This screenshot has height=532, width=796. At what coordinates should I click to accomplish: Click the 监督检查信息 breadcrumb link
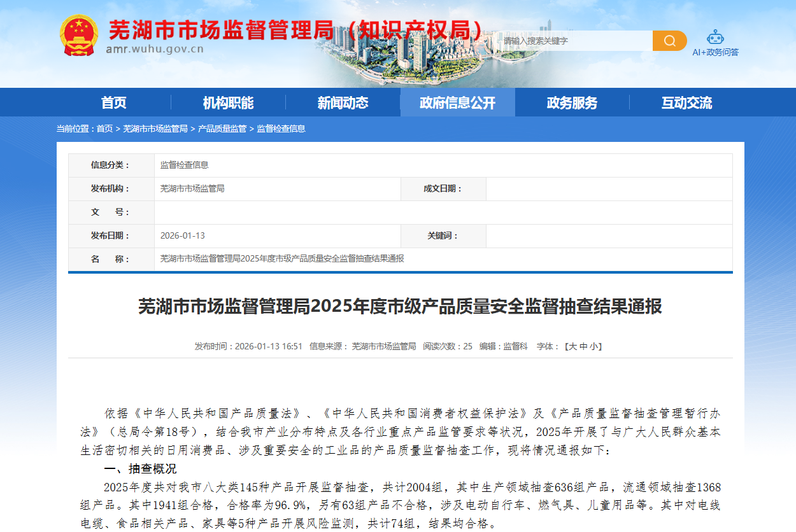tap(281, 129)
